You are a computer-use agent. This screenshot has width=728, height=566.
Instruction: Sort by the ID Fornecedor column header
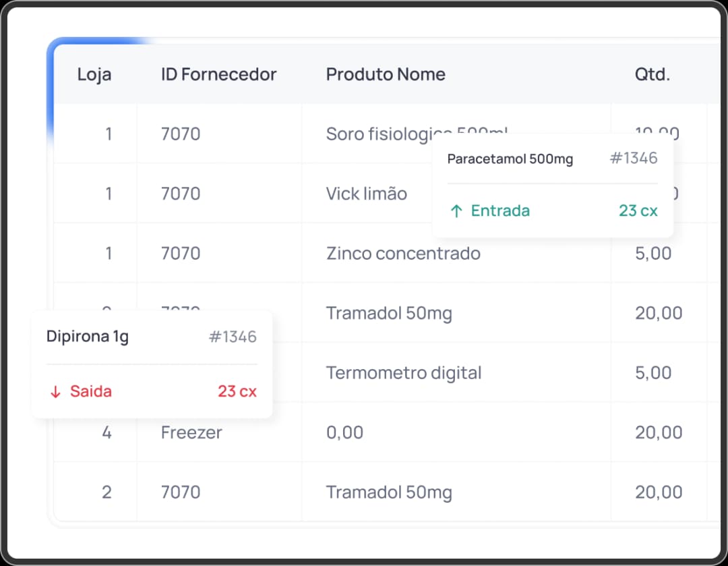218,74
